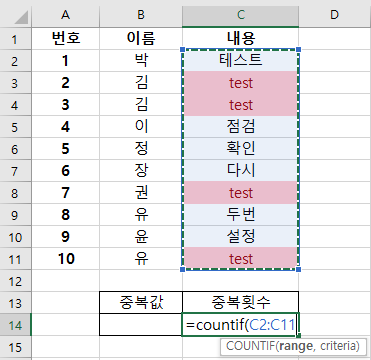
Task: Click cell containing 확인
Action: click(x=240, y=149)
